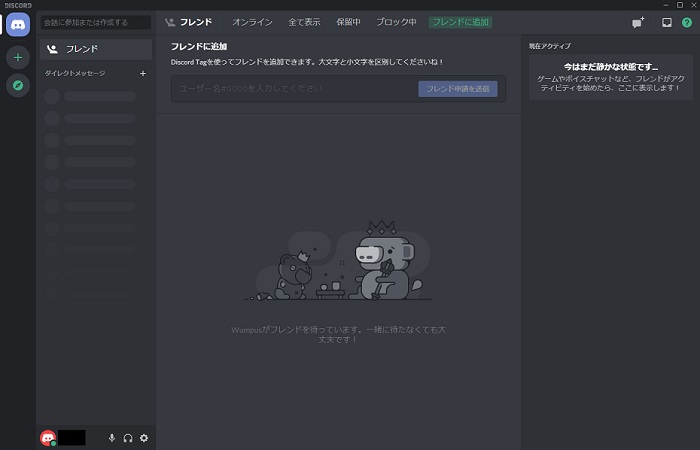Click the フレンドに追加 section heading
The image size is (700, 450).
pyautogui.click(x=199, y=46)
